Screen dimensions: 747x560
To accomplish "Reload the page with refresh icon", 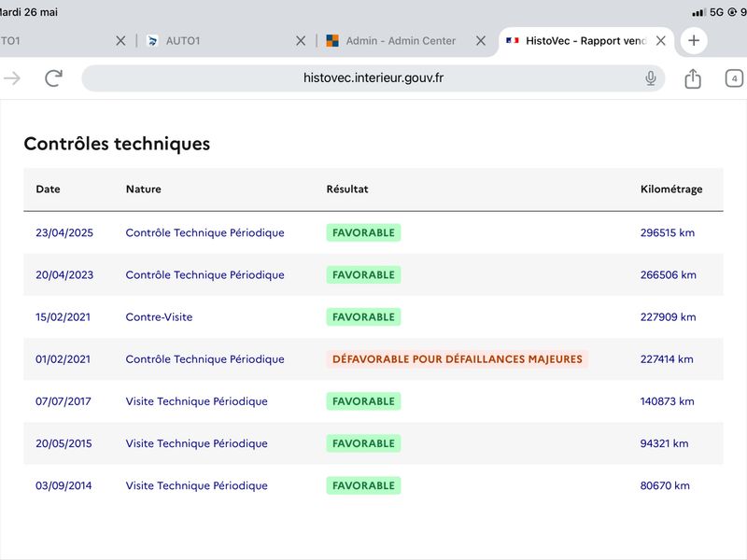I will point(53,78).
